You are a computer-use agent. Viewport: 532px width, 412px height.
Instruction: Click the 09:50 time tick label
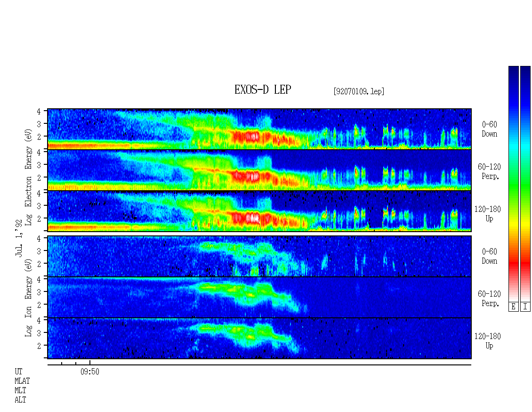pos(90,372)
